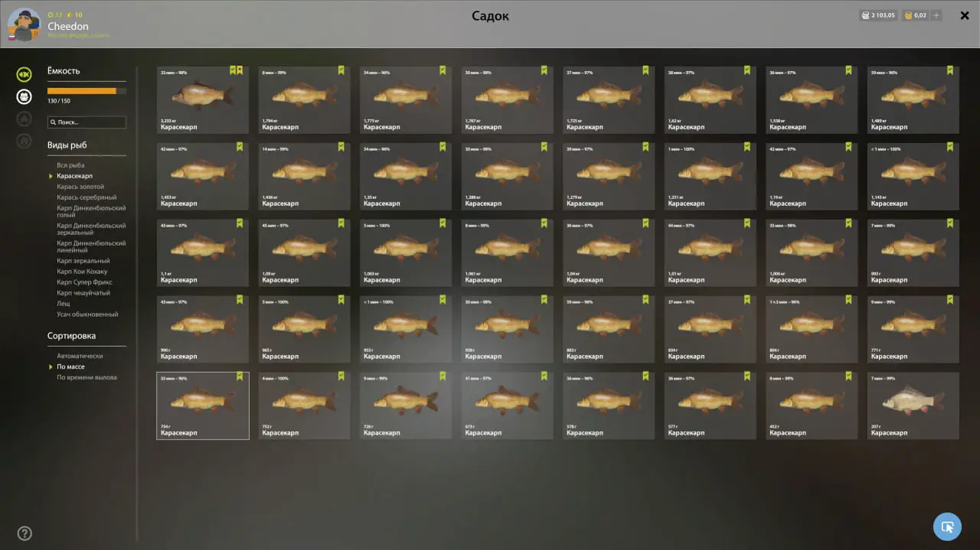Toggle the check bookmark on the 1,794 кг Карасекарп

(341, 70)
